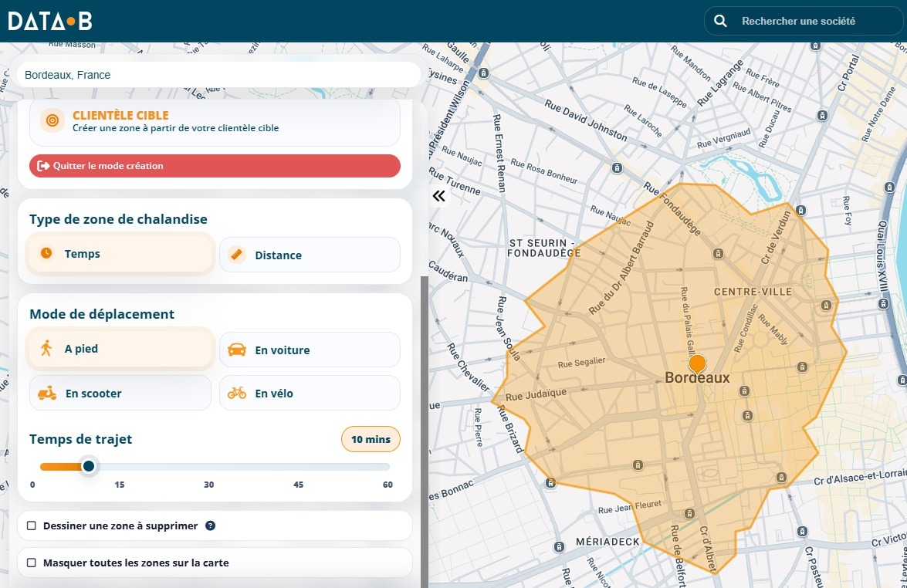Click the travel time slider handle
The image size is (907, 588).
89,466
